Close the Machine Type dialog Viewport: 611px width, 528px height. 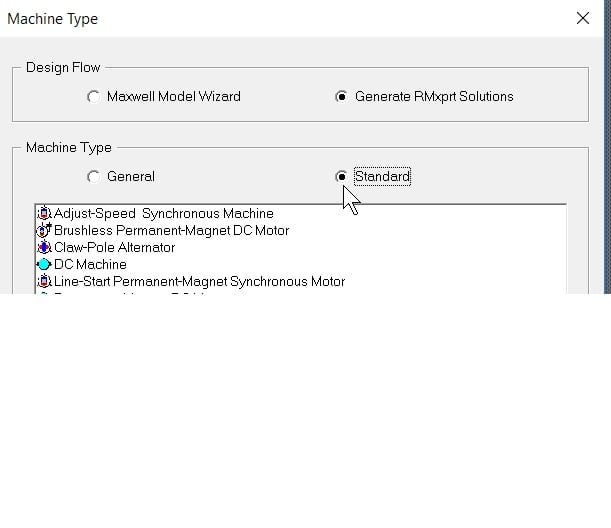pos(583,18)
